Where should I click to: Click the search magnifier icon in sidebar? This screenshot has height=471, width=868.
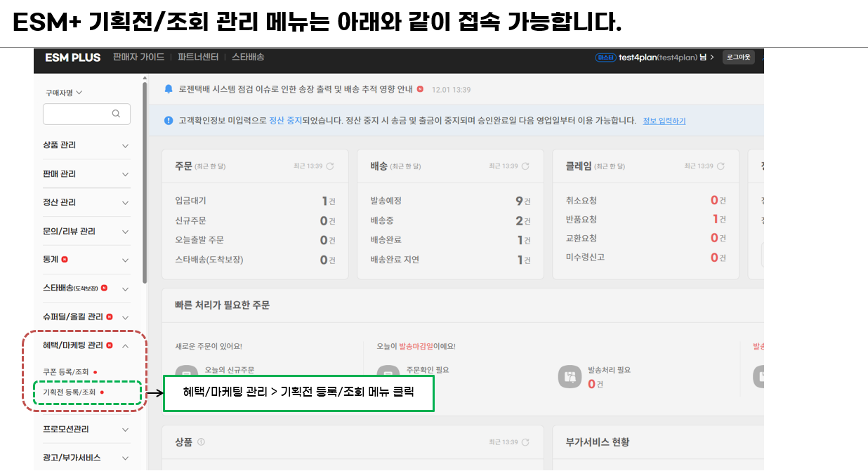pyautogui.click(x=116, y=114)
